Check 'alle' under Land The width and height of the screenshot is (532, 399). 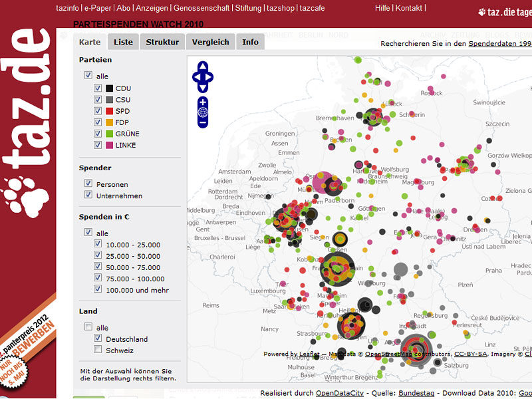(x=88, y=327)
